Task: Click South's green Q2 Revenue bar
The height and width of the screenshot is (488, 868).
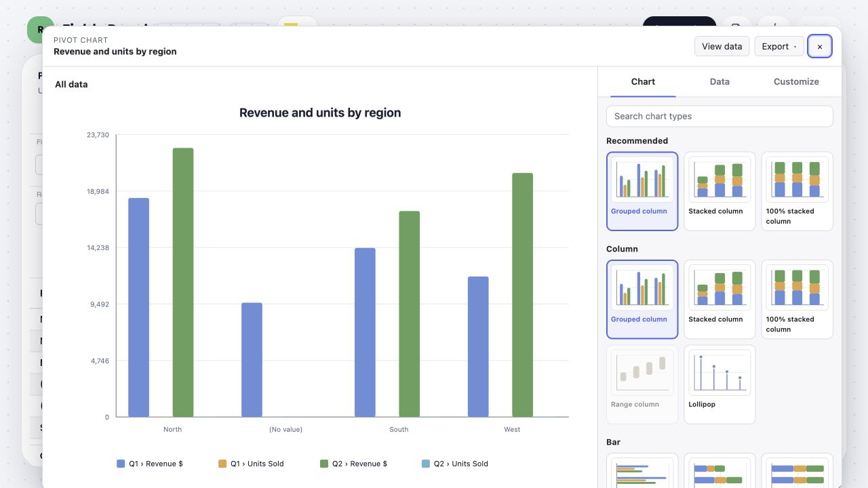Action: pos(410,314)
